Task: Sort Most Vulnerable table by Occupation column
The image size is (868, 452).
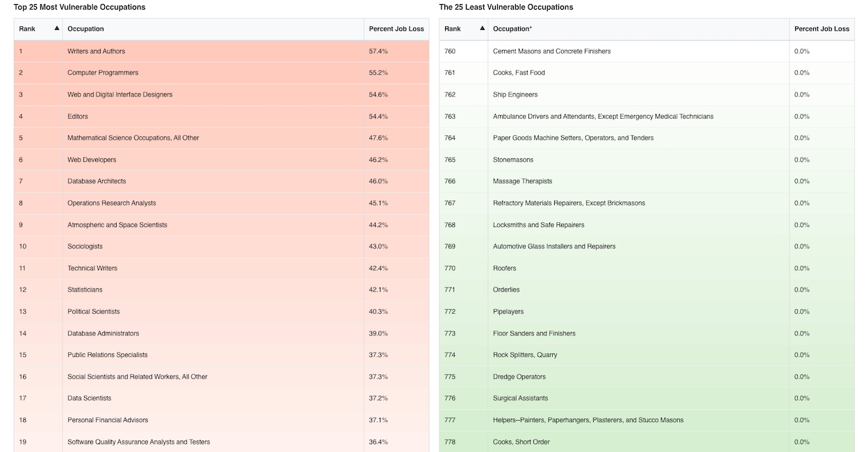Action: pyautogui.click(x=86, y=29)
